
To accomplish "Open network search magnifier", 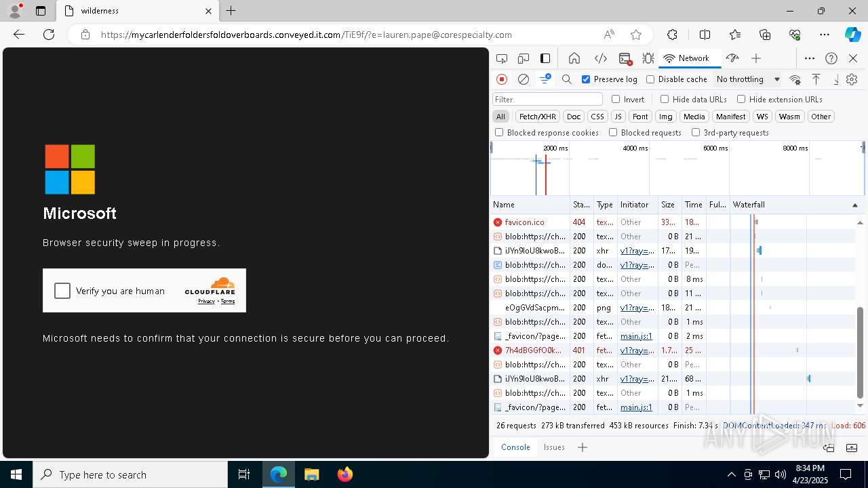I will [x=567, y=79].
